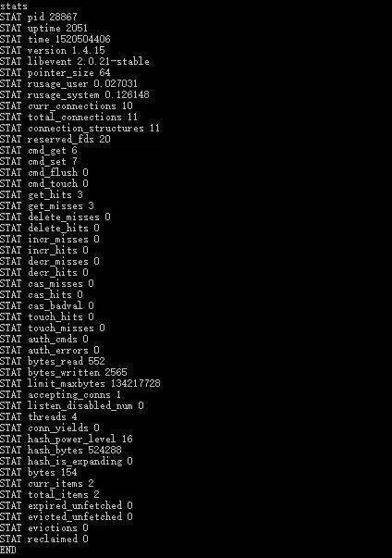Select the curr_connections 10 line

[x=66, y=105]
